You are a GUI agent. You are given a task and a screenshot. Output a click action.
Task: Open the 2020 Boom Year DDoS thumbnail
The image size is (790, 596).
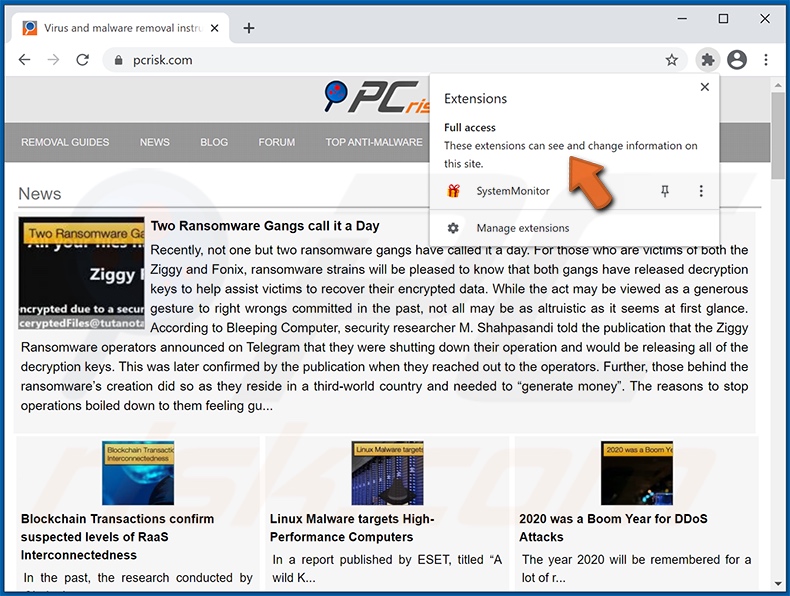coord(637,473)
